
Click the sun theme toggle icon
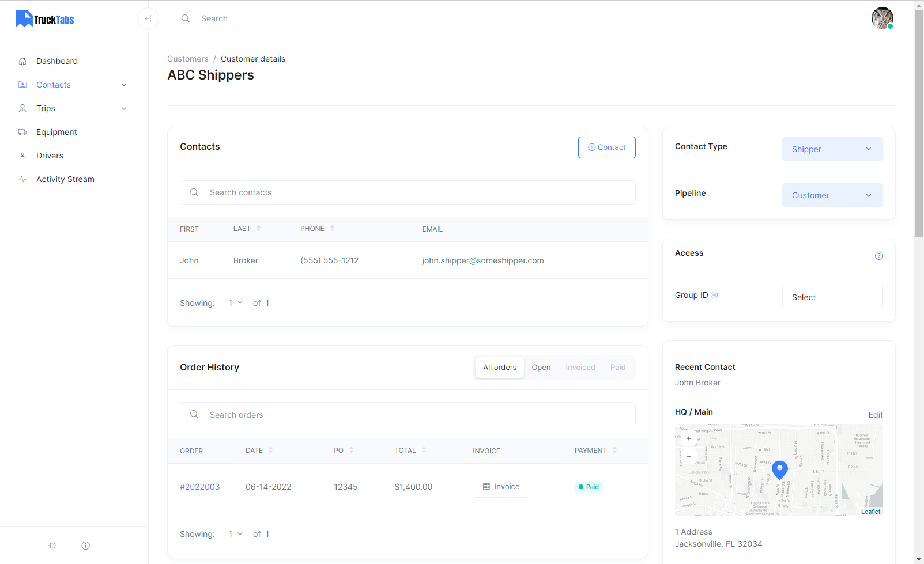tap(52, 546)
